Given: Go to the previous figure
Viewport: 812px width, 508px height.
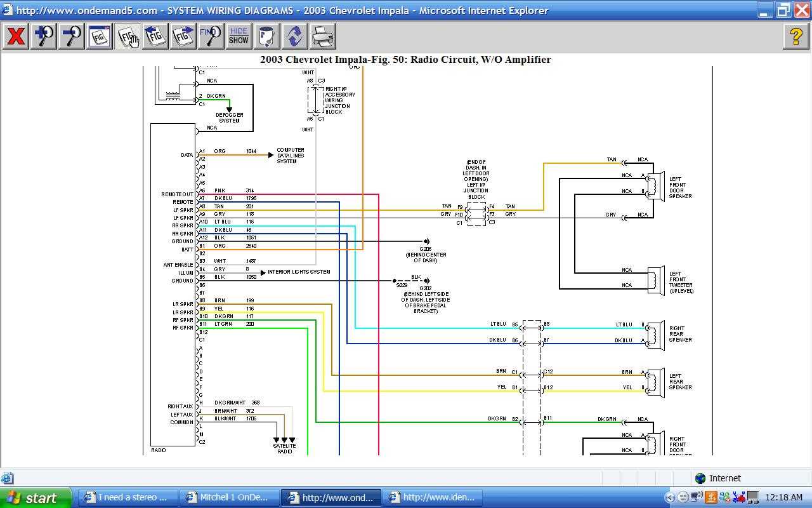Looking at the screenshot, I should coord(155,36).
